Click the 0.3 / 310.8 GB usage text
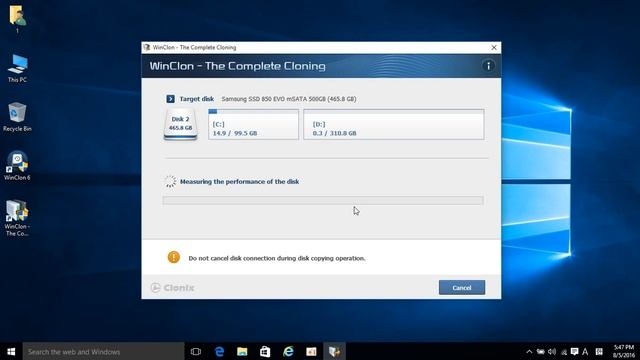Image resolution: width=640 pixels, height=360 pixels. 334,133
